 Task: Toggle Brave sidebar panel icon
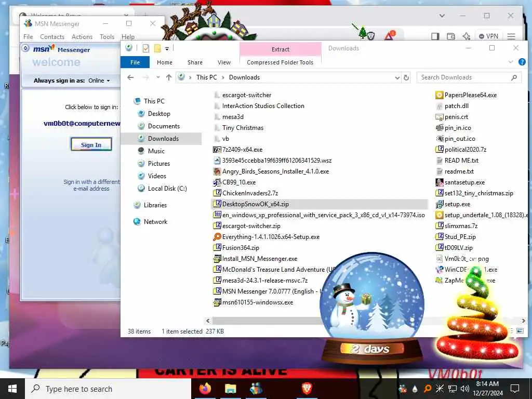(435, 36)
